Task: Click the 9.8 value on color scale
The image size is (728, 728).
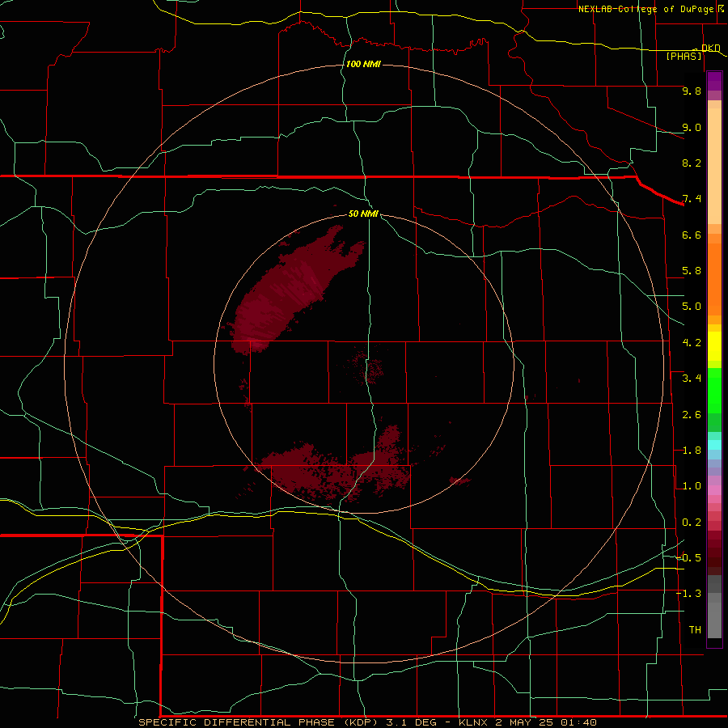Action: point(692,91)
